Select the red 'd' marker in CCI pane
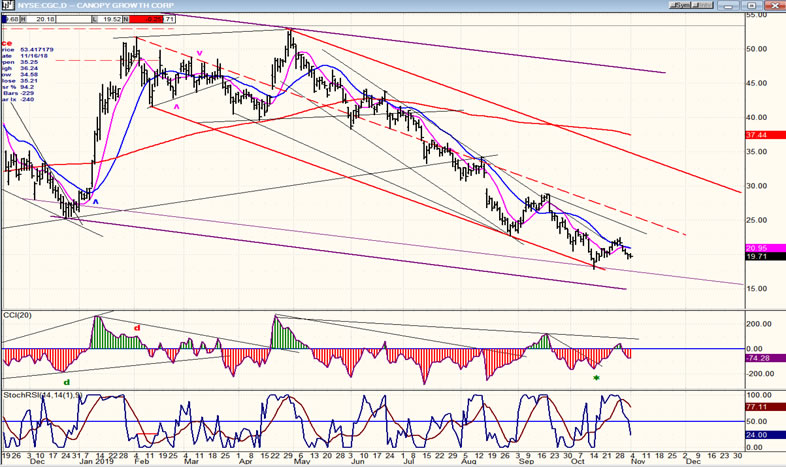The image size is (786, 467). click(x=137, y=328)
